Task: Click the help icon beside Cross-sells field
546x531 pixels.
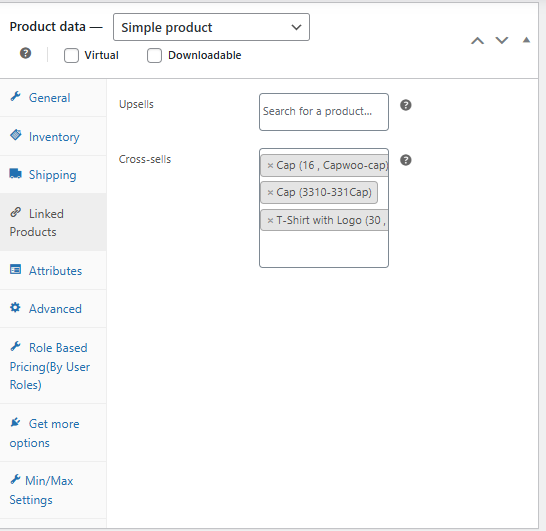Action: [405, 160]
